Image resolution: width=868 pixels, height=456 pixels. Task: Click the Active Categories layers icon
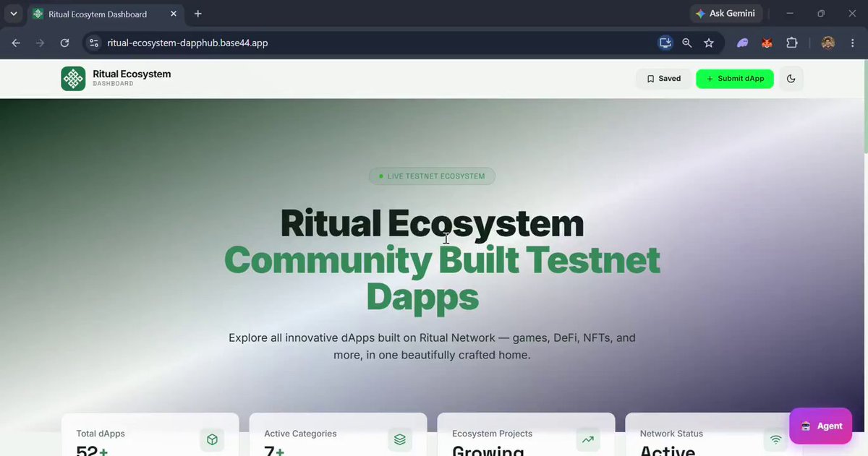tap(400, 439)
